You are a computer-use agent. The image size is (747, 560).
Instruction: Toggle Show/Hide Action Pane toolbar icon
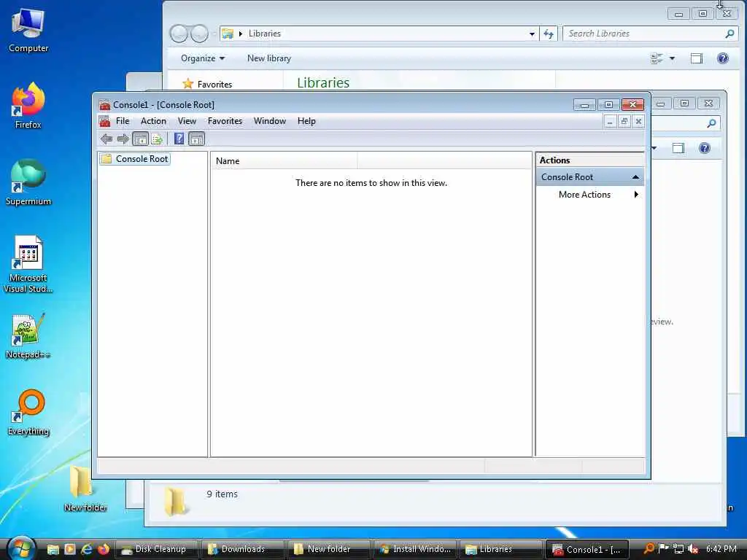[x=196, y=139]
